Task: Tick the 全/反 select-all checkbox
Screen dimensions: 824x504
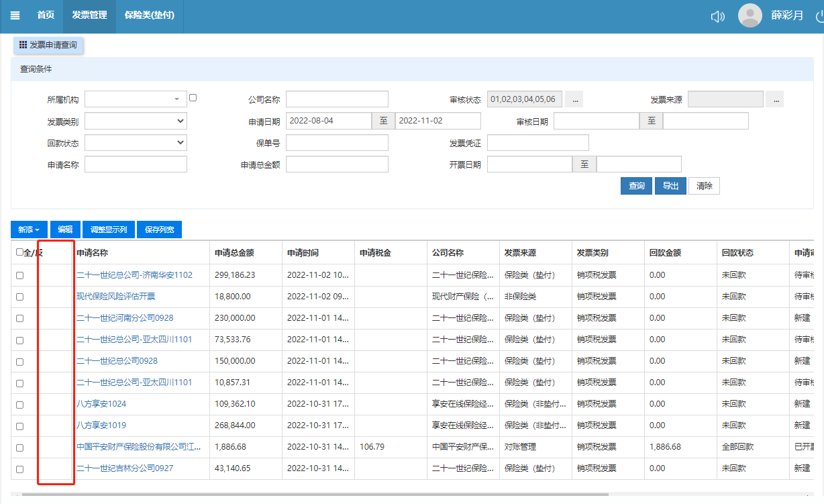Action: click(19, 252)
